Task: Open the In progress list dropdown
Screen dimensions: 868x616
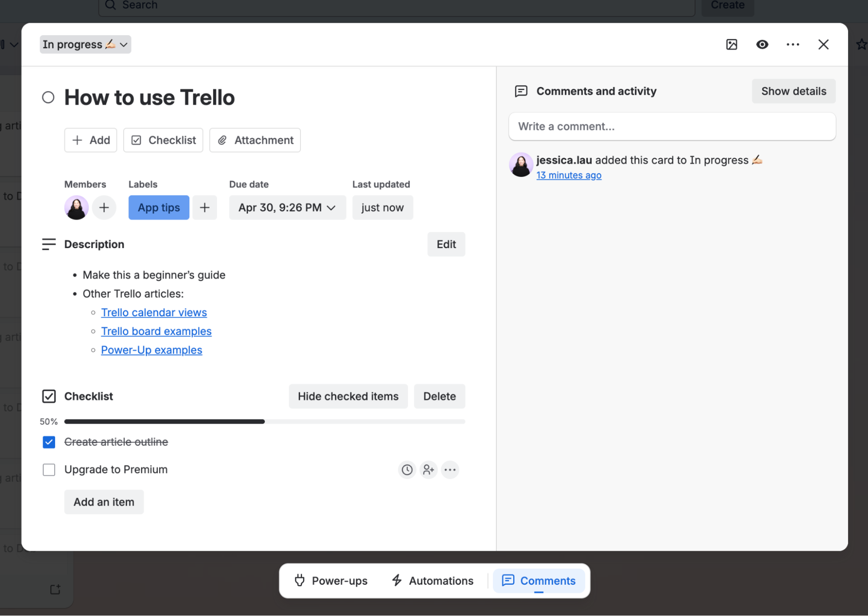Action: [85, 44]
